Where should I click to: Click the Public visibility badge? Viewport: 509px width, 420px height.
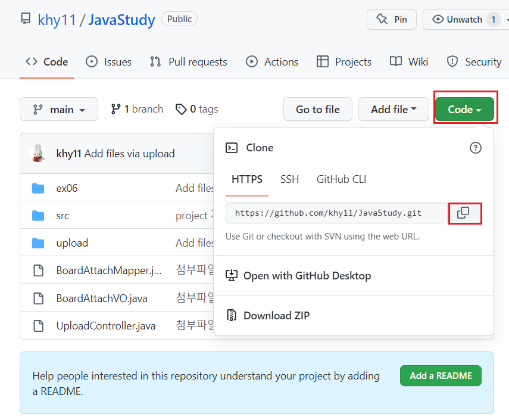coord(179,19)
